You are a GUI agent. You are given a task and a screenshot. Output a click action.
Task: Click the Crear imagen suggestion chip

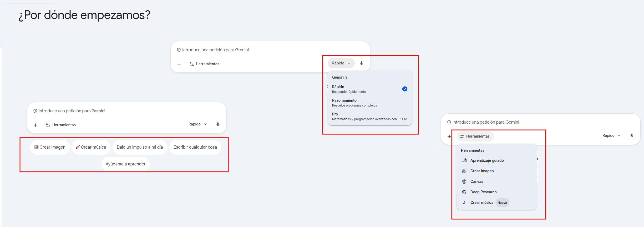(x=50, y=147)
